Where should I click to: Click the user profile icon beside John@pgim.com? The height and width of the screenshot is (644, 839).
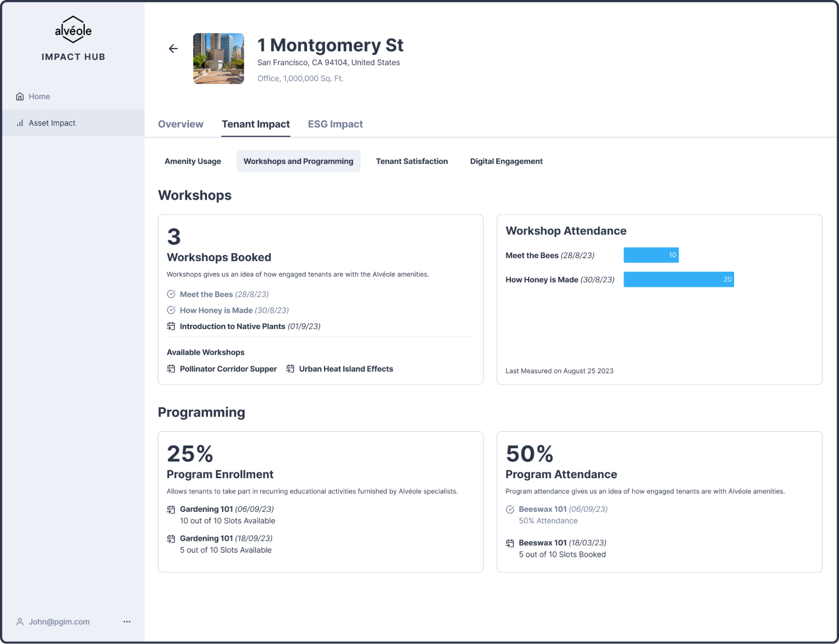pyautogui.click(x=20, y=622)
